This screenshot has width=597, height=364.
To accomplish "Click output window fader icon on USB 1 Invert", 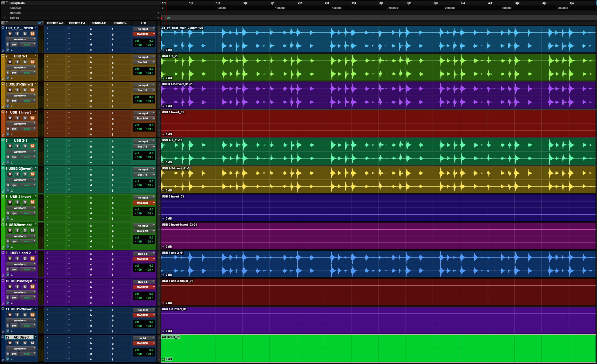I will 154,118.
